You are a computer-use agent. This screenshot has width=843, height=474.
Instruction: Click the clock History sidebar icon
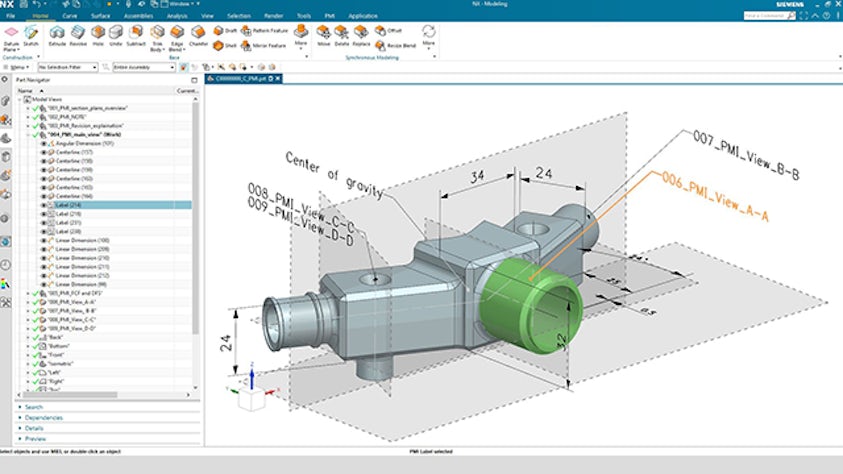pos(5,264)
